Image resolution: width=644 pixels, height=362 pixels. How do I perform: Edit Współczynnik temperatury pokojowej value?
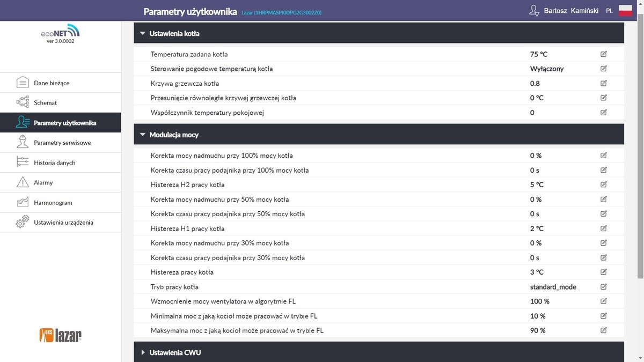(x=604, y=113)
